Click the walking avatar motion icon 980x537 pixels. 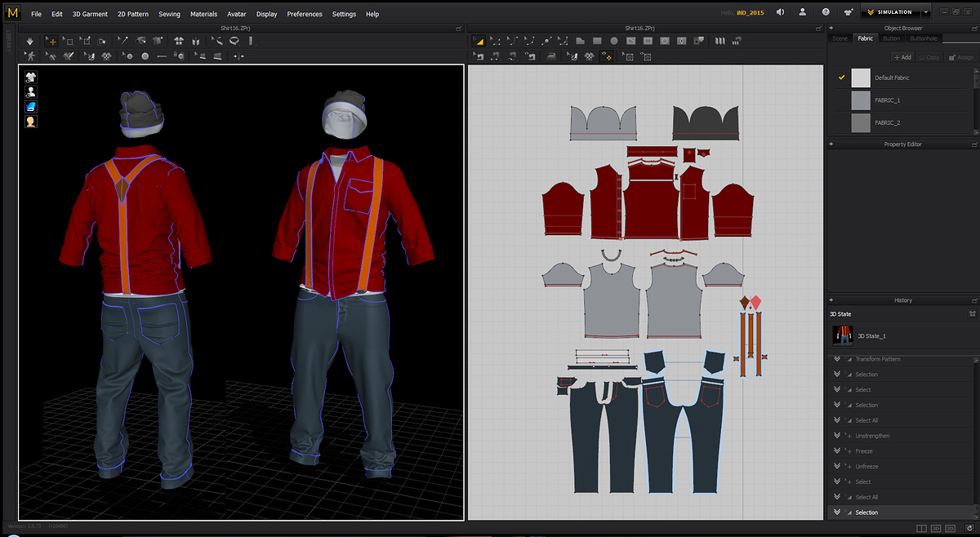coord(30,56)
